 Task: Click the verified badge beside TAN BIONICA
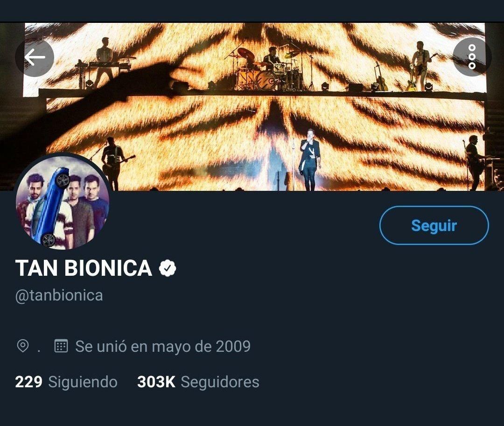click(x=168, y=268)
